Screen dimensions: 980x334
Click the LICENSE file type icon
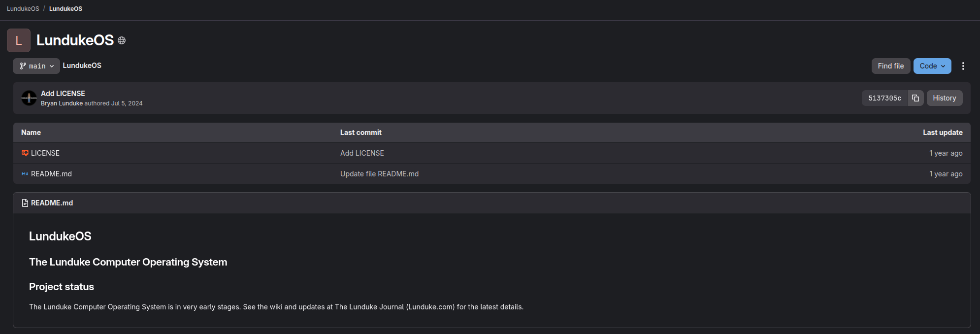click(25, 153)
